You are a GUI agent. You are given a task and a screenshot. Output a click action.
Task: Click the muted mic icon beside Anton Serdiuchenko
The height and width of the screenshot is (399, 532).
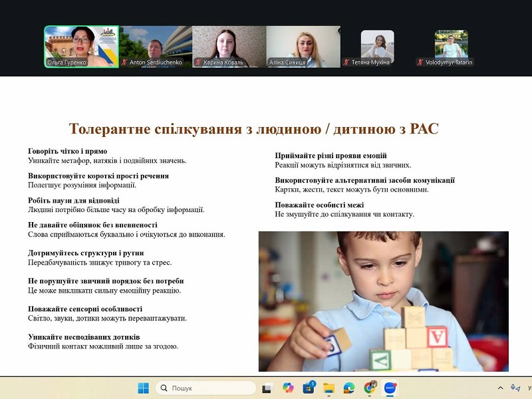(124, 63)
